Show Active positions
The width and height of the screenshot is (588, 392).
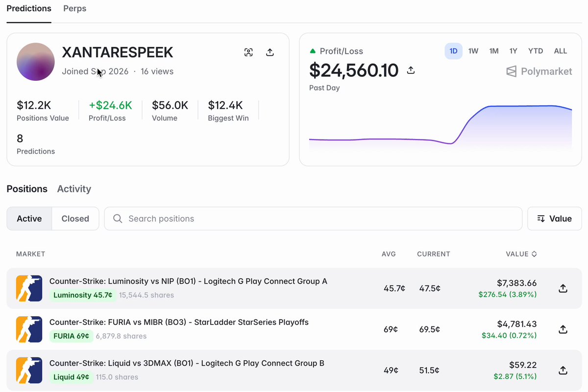pyautogui.click(x=29, y=219)
